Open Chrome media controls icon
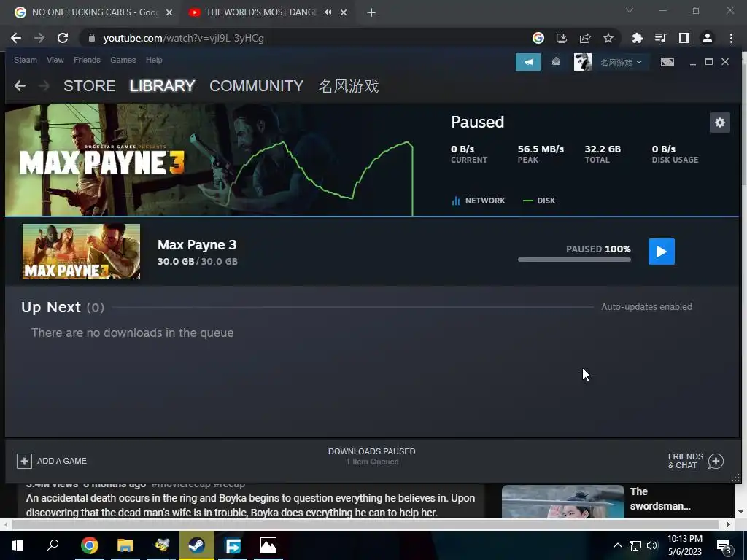This screenshot has height=560, width=747. [660, 38]
